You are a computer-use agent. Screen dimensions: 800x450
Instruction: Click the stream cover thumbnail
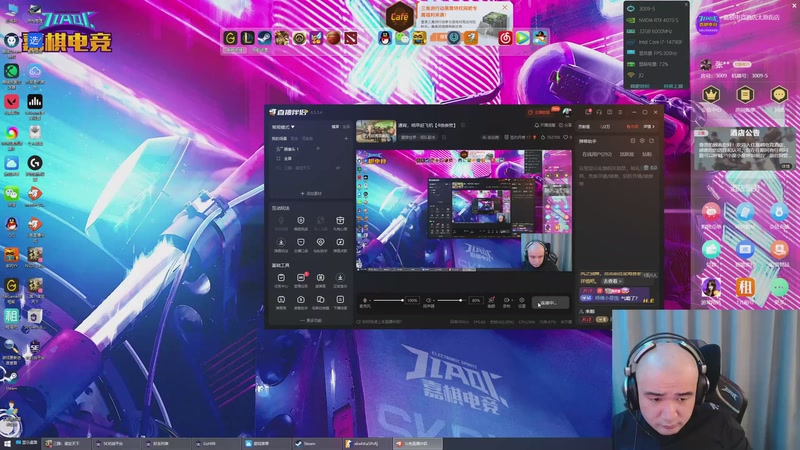376,132
